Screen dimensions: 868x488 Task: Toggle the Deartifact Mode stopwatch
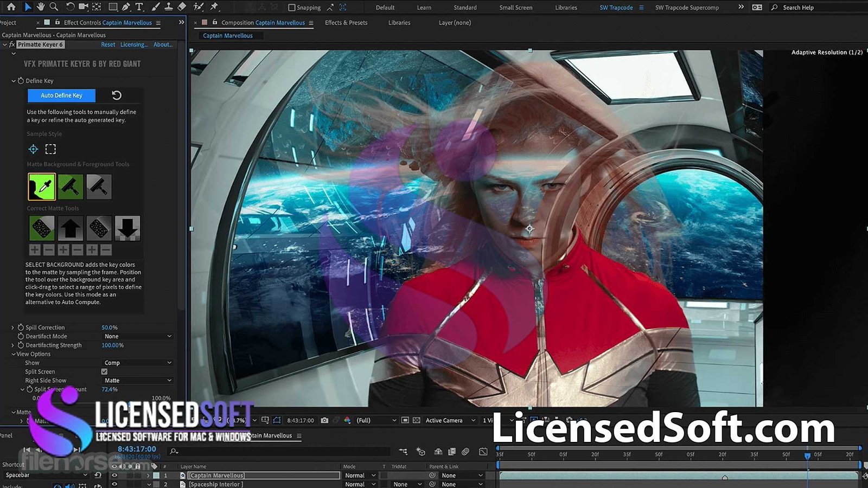[x=21, y=336]
